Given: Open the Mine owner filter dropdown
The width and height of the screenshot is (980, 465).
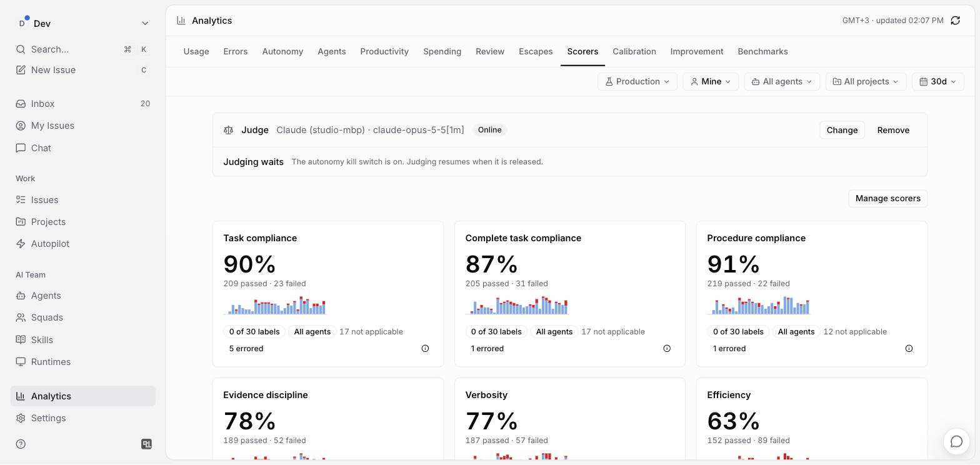Looking at the screenshot, I should pyautogui.click(x=711, y=82).
